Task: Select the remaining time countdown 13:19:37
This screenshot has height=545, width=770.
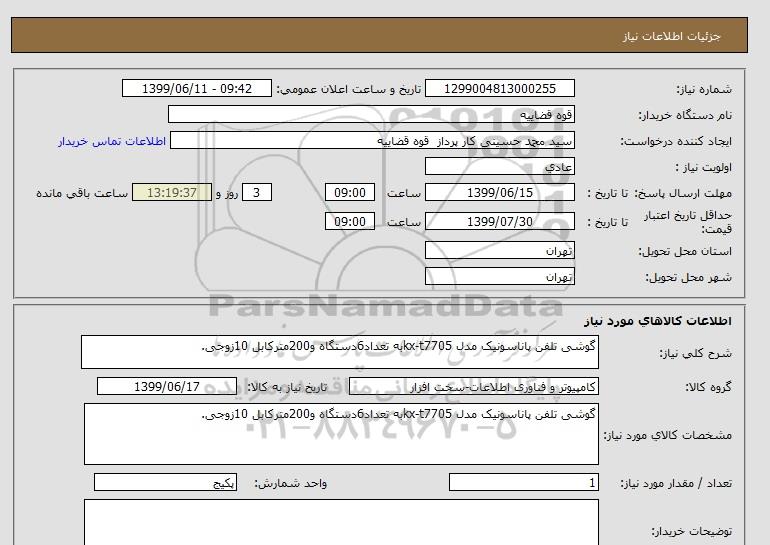Action: click(x=172, y=192)
